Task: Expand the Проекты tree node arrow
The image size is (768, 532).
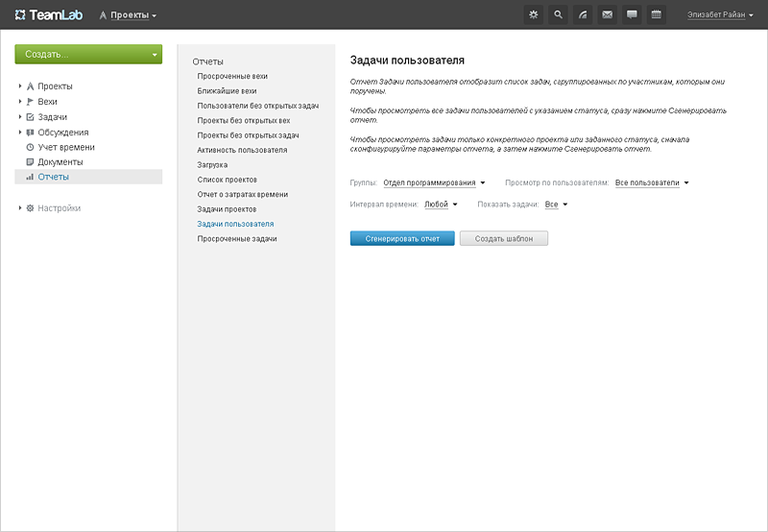Action: (x=20, y=85)
